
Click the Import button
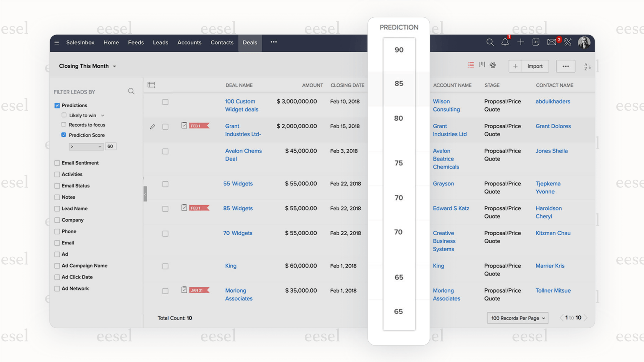click(x=534, y=66)
